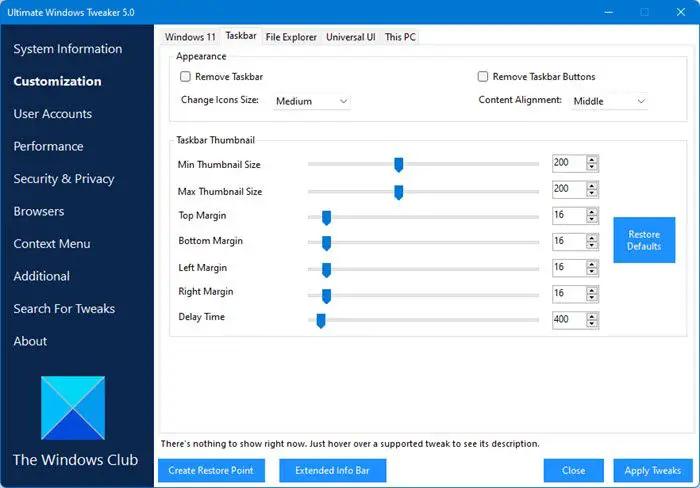The width and height of the screenshot is (700, 488).
Task: Open Search For Tweaks
Action: (x=64, y=309)
